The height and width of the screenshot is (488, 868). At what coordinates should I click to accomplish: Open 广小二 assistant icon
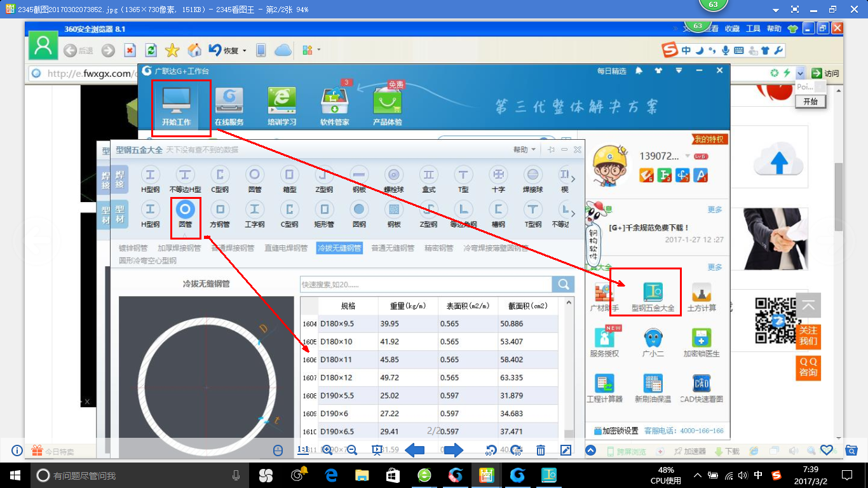(653, 342)
